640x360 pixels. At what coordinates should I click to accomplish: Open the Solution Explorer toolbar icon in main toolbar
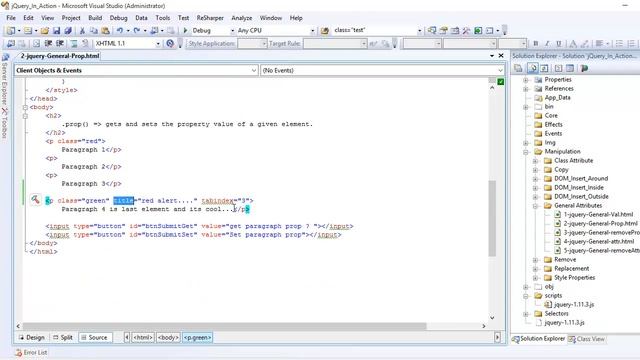click(431, 31)
